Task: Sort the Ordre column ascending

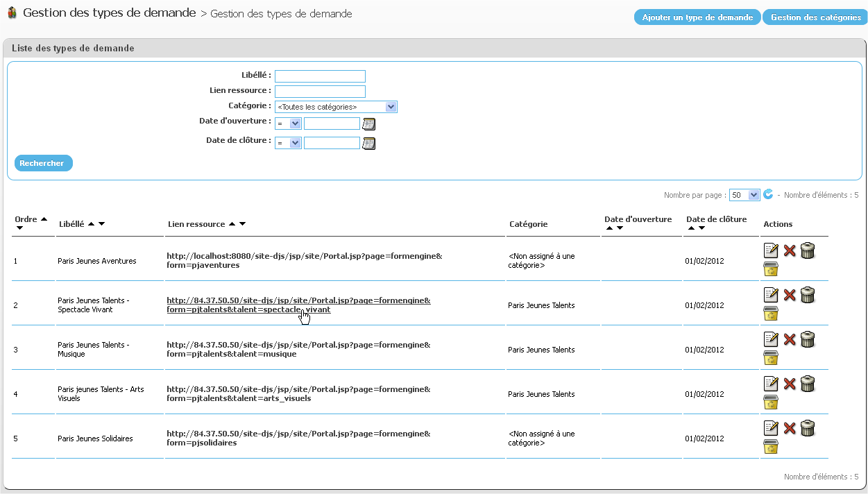Action: click(44, 219)
